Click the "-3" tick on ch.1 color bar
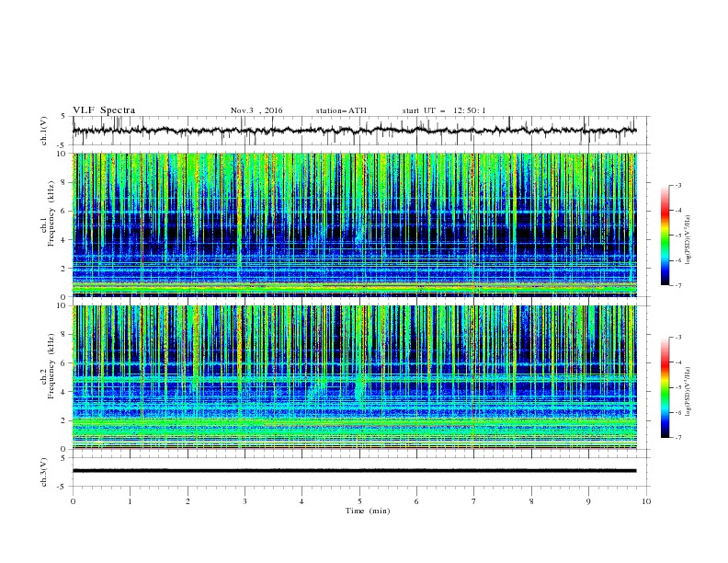The image size is (728, 563). tap(678, 185)
